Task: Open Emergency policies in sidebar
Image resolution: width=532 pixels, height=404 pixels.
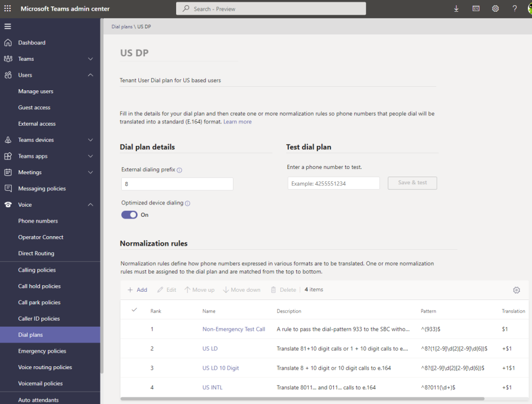Action: pyautogui.click(x=42, y=351)
